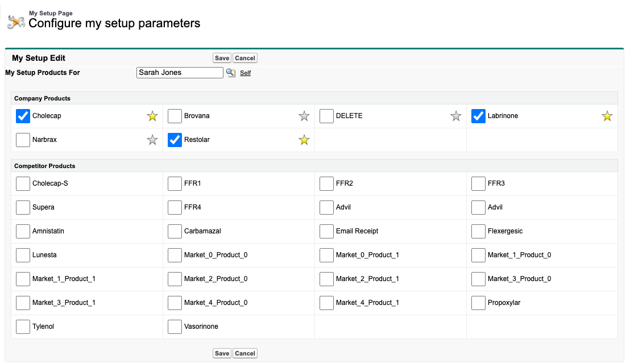Click the yellow favorite star beside Cholecap
Image resolution: width=626 pixels, height=364 pixels.
point(152,116)
